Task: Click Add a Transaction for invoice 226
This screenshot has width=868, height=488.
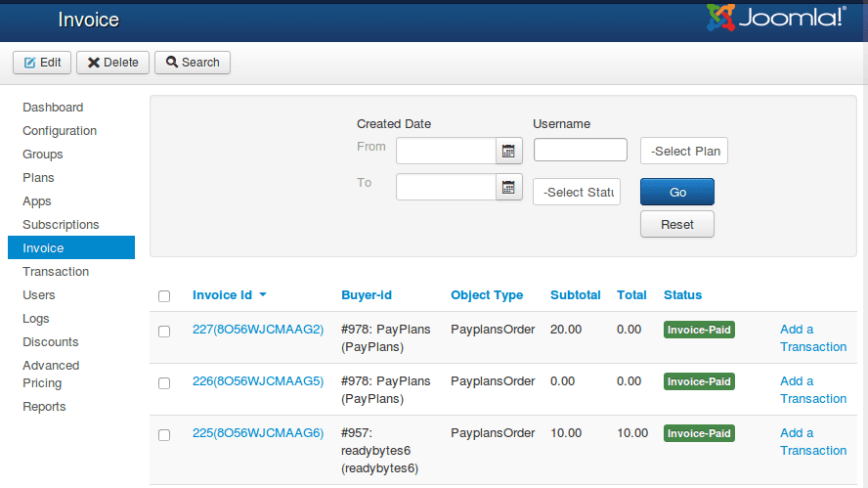Action: point(813,390)
